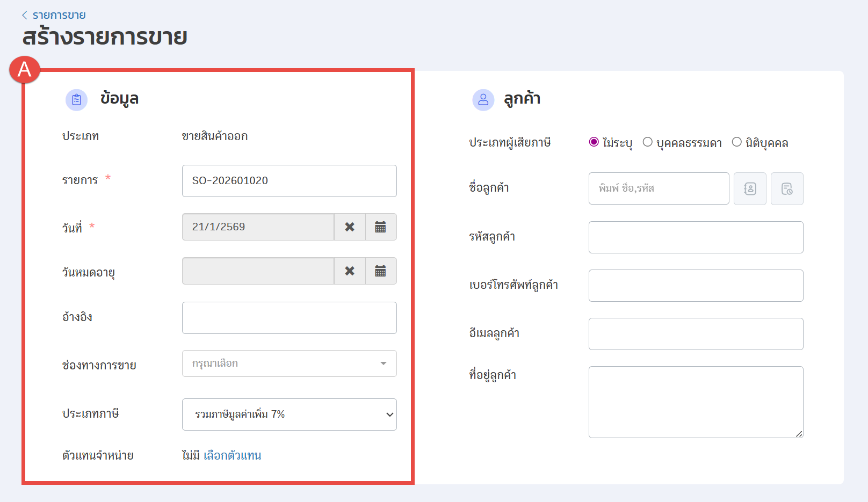The height and width of the screenshot is (502, 868).
Task: Click customer history document icon
Action: pos(787,188)
